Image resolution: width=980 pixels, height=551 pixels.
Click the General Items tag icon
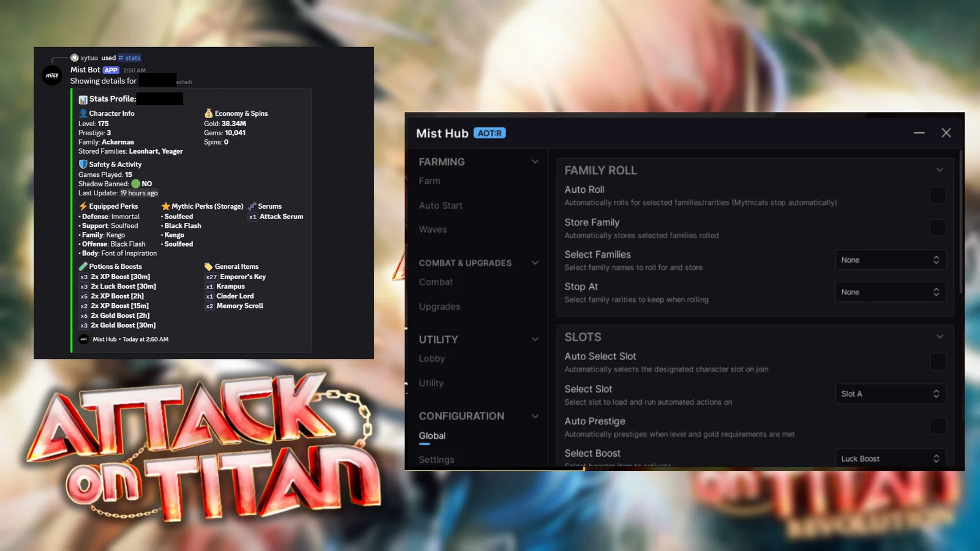[x=208, y=266]
